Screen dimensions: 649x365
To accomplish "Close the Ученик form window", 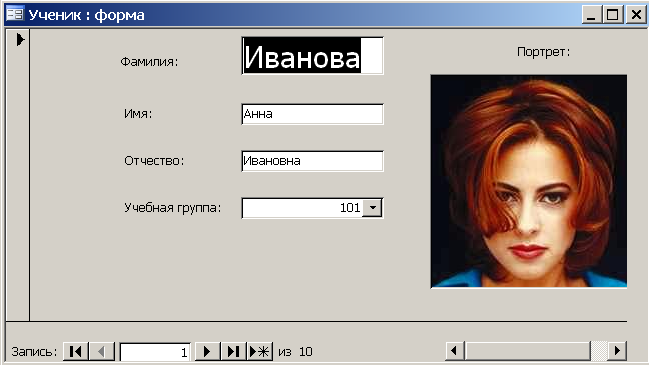I will pyautogui.click(x=636, y=15).
